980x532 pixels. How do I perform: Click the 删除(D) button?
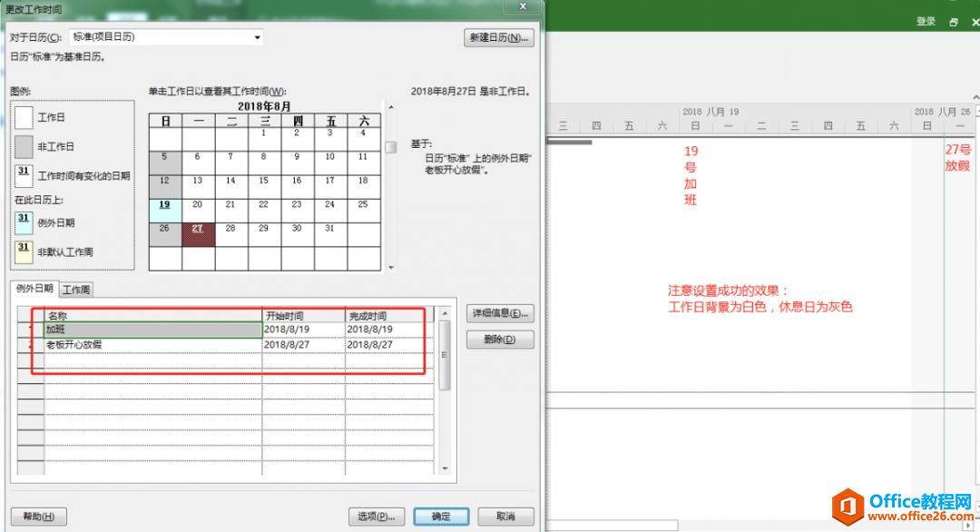coord(499,338)
